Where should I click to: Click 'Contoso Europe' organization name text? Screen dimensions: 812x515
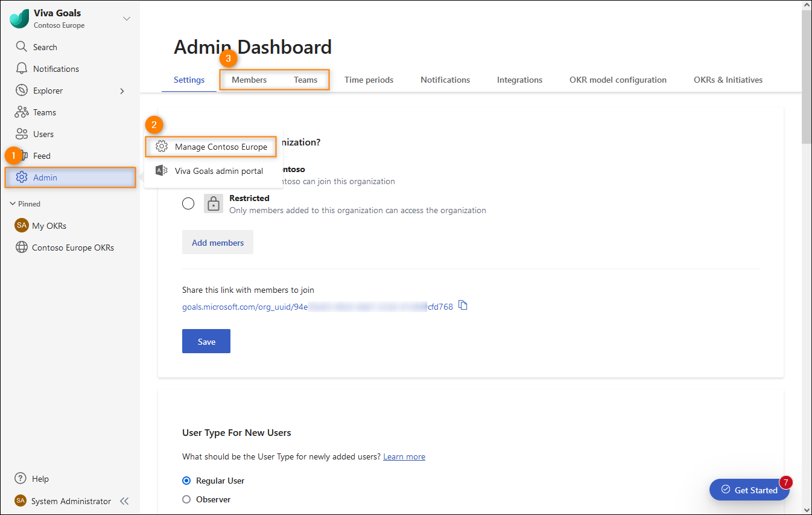tap(59, 25)
